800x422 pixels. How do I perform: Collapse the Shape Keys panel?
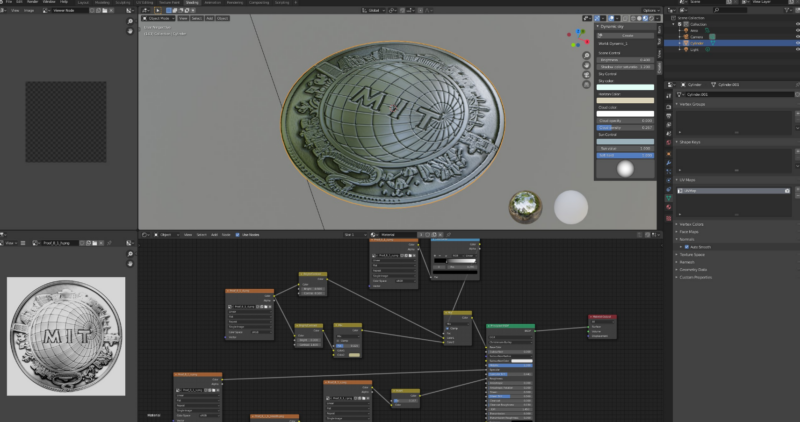point(677,142)
